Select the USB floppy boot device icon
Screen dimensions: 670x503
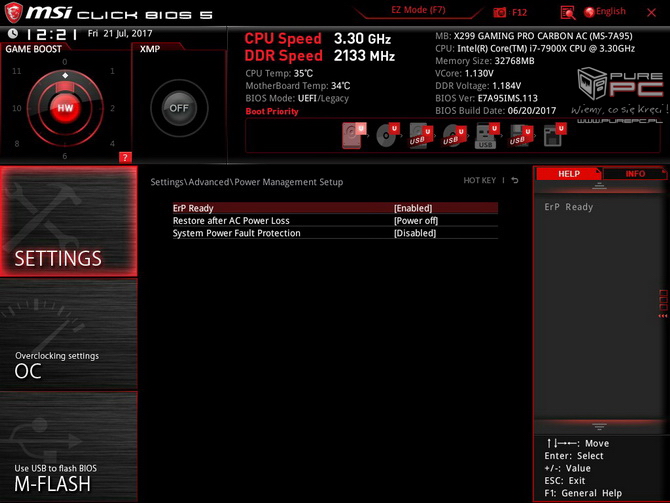click(x=521, y=135)
